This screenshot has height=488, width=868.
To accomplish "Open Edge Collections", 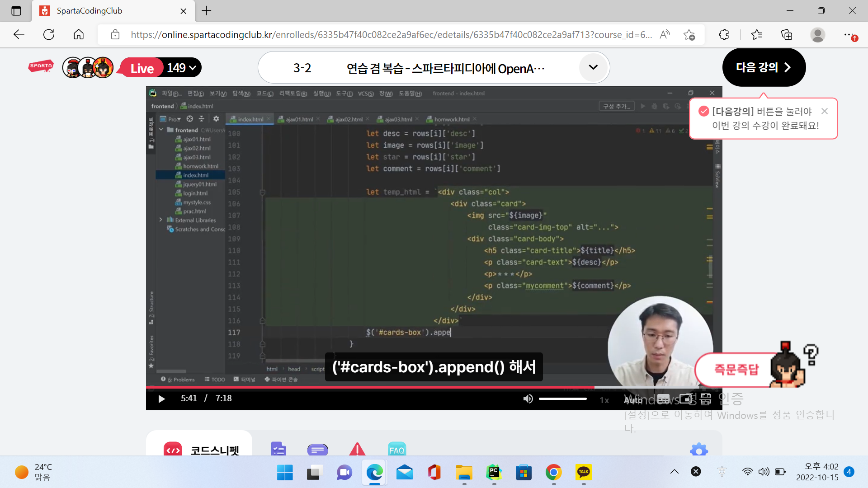I will pos(787,34).
